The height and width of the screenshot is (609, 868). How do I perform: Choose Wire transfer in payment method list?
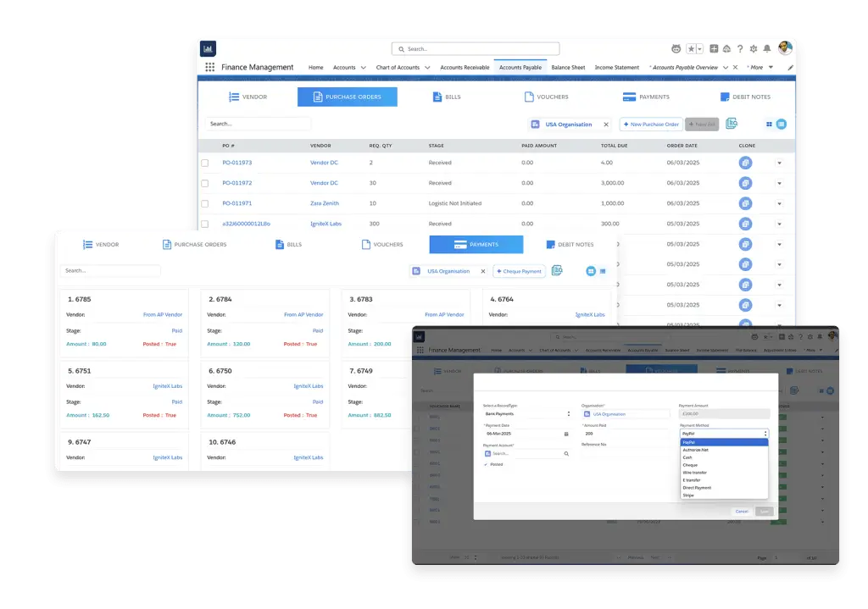pyautogui.click(x=724, y=473)
